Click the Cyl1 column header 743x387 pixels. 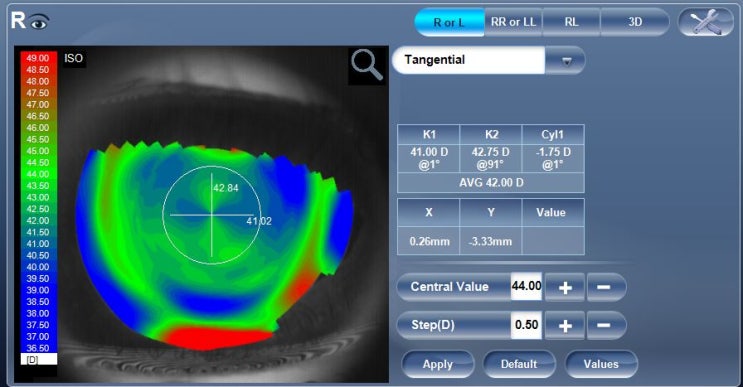(x=553, y=135)
